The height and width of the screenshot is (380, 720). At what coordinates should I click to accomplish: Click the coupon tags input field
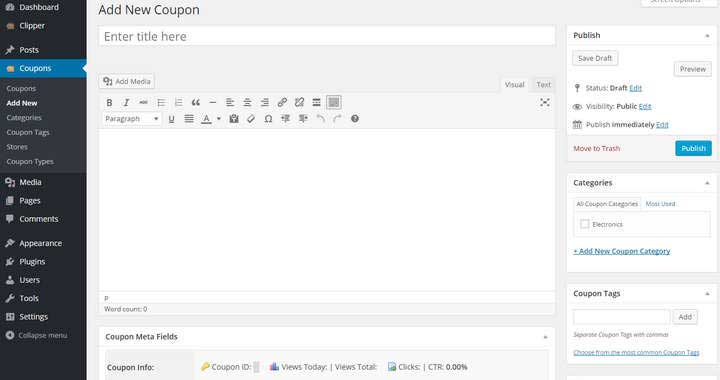click(621, 317)
